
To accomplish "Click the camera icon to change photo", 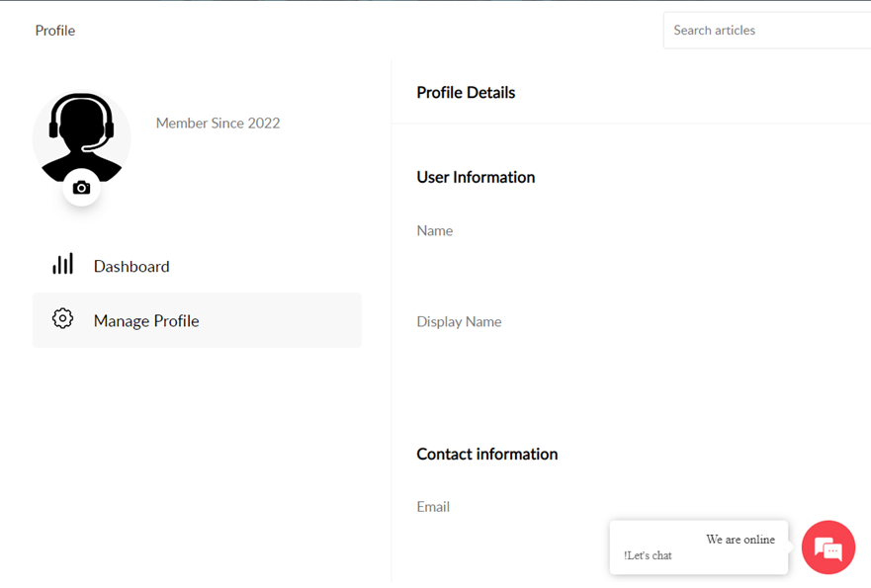I will click(x=81, y=188).
